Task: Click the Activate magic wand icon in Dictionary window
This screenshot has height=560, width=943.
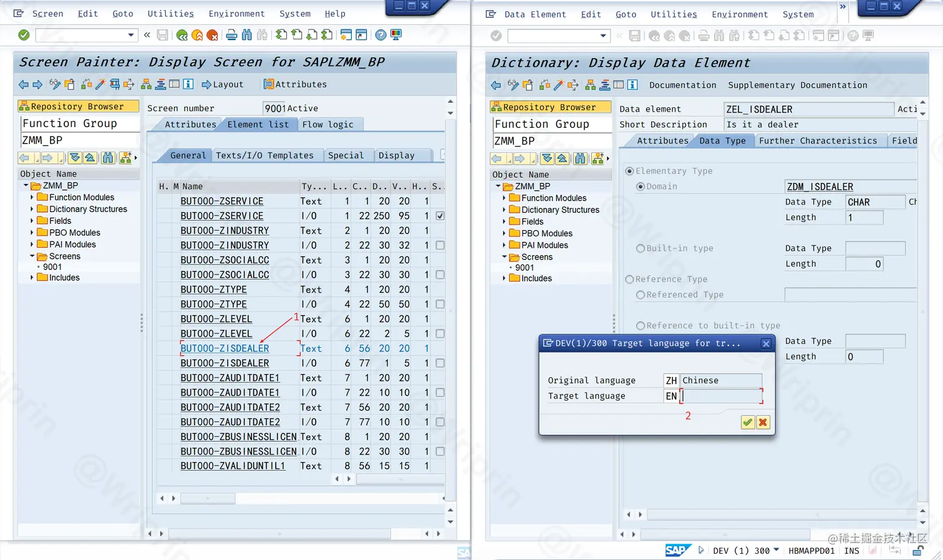Action: (x=559, y=85)
